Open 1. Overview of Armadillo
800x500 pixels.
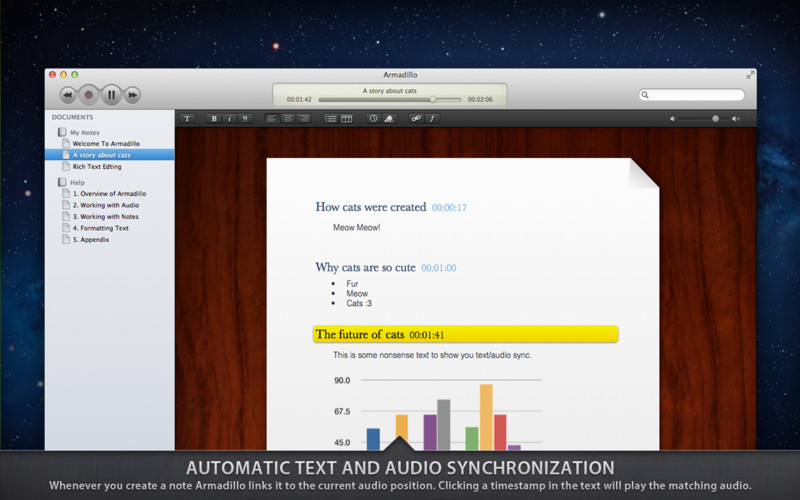109,193
